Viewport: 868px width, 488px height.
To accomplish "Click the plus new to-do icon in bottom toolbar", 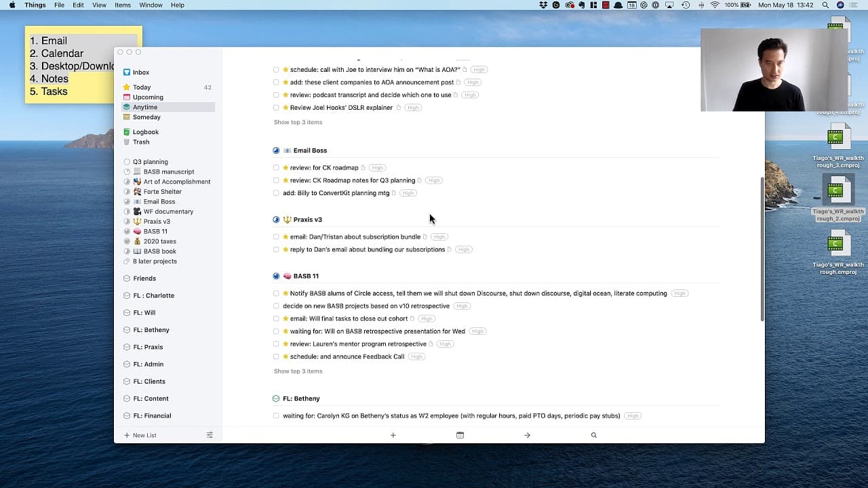I will coord(393,435).
